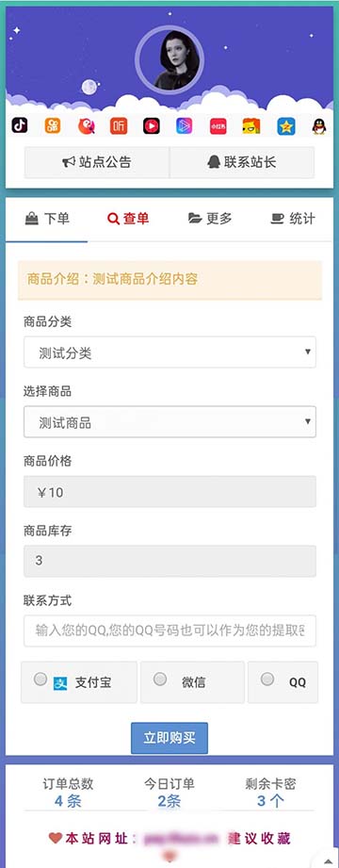The height and width of the screenshot is (868, 339).
Task: Open the 更多 tab
Action: (x=210, y=219)
